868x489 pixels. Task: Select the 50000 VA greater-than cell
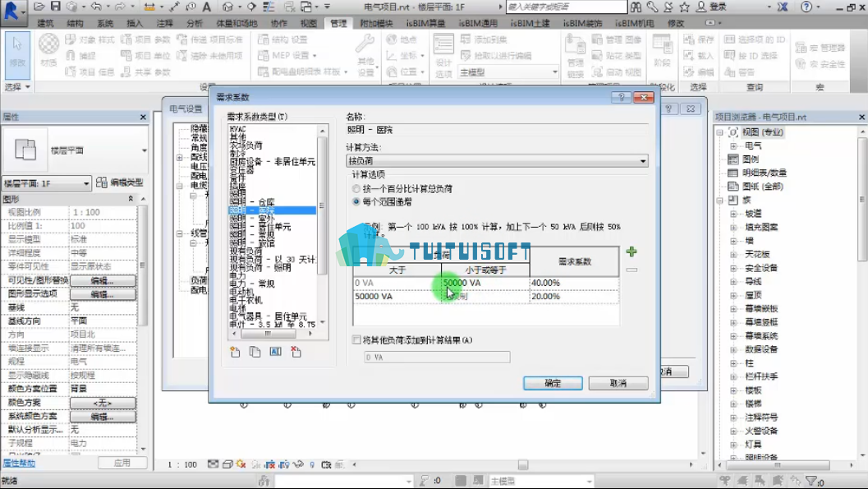pos(397,297)
